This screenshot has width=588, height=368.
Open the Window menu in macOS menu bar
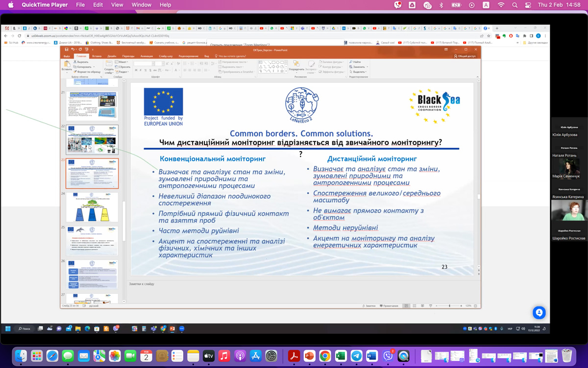coord(141,5)
